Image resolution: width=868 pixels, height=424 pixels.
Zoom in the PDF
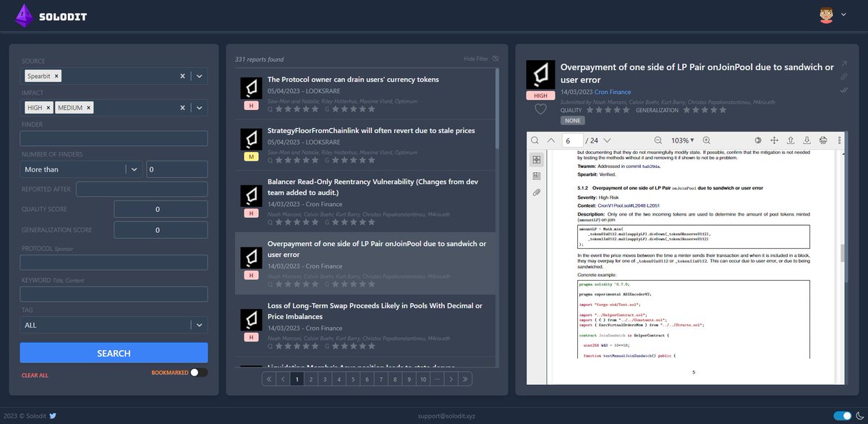click(706, 140)
